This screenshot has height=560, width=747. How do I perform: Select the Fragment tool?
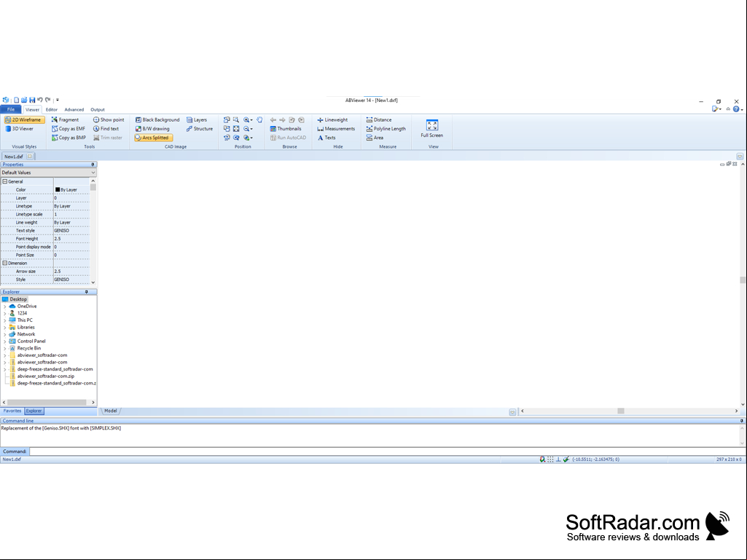point(66,120)
